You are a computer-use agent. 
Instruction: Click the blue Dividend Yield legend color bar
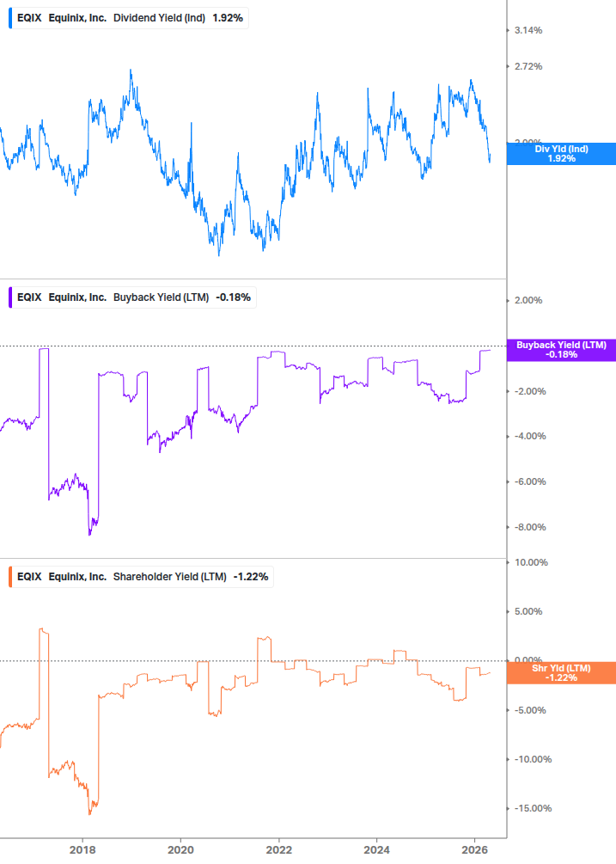click(x=10, y=18)
